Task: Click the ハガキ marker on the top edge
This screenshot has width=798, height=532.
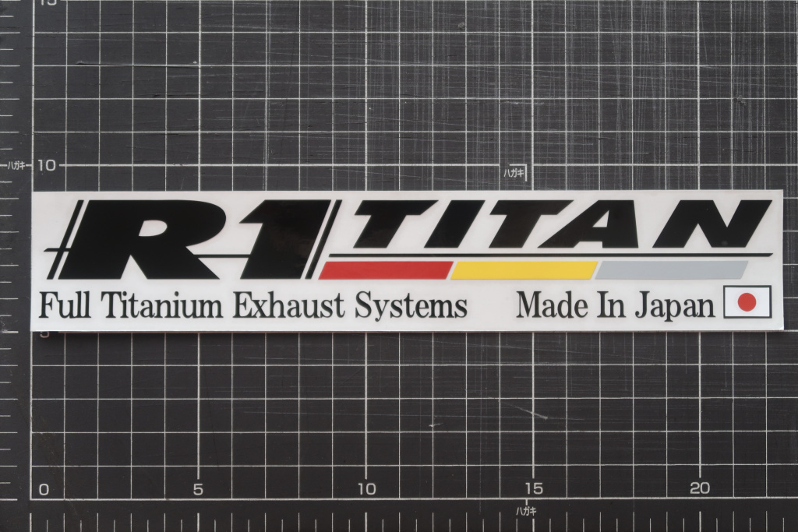Action: (514, 173)
